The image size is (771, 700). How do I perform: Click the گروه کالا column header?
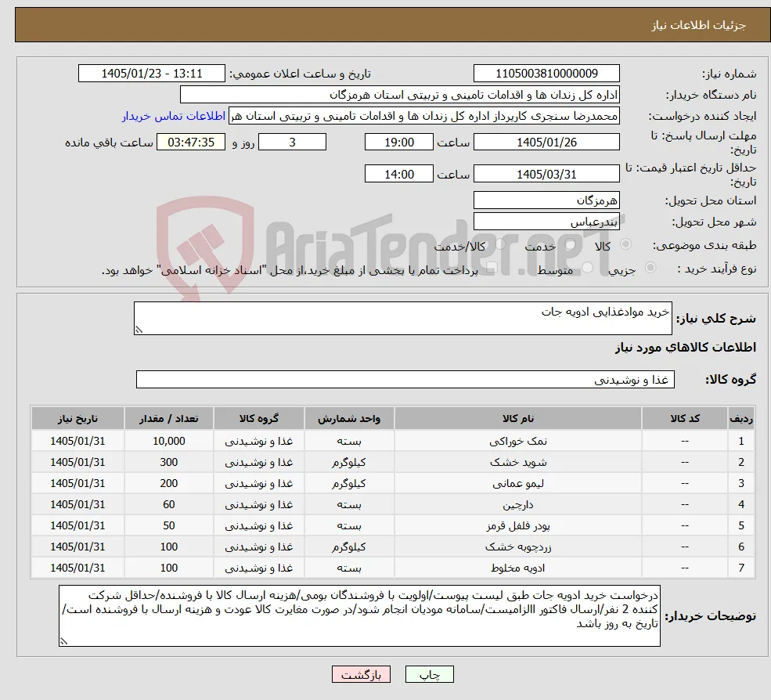[x=258, y=418]
